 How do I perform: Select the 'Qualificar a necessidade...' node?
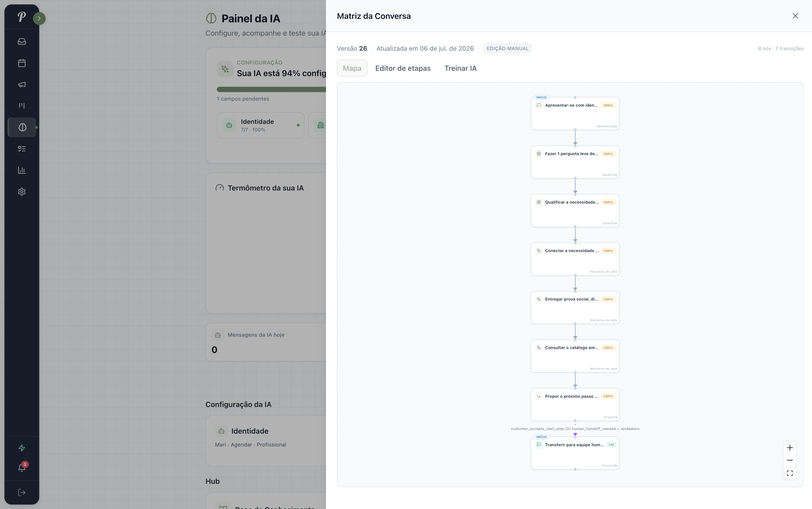coord(575,210)
